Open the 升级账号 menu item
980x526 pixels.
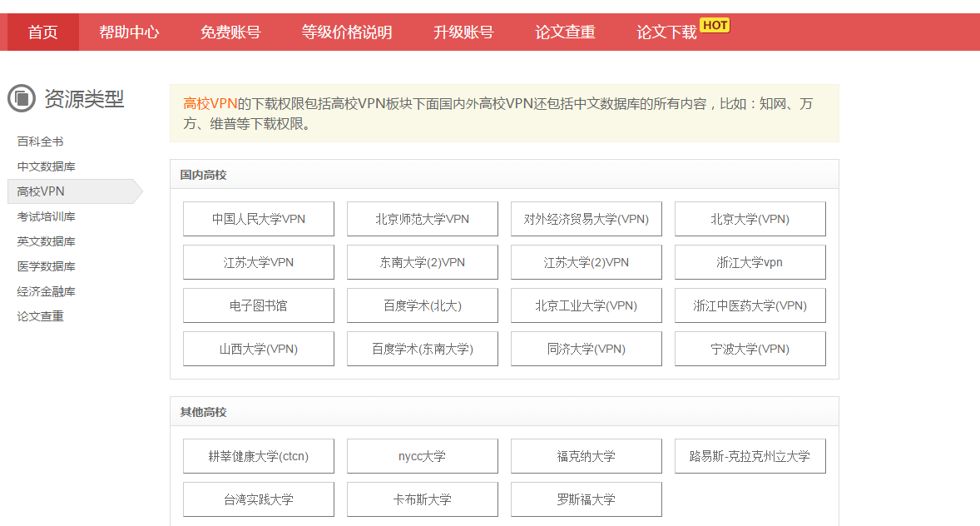click(x=463, y=32)
